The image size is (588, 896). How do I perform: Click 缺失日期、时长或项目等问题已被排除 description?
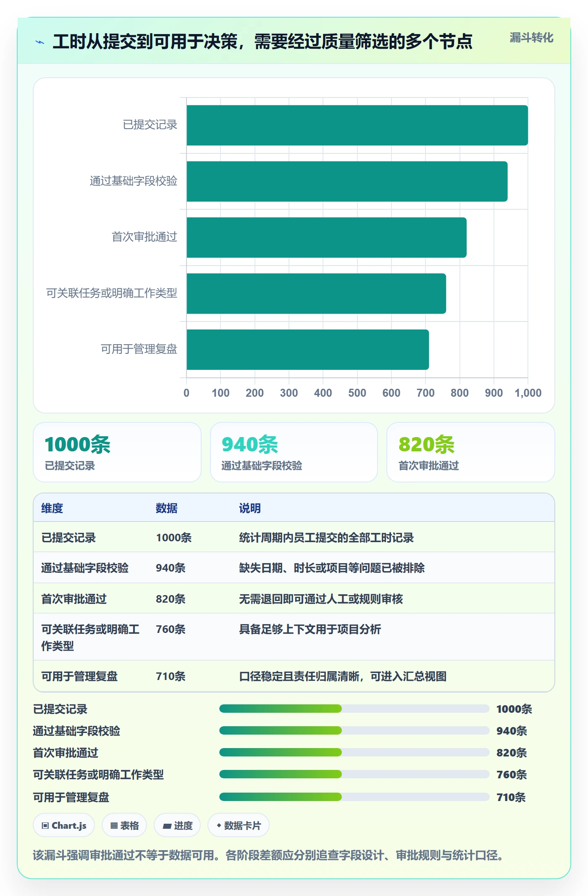(x=332, y=568)
